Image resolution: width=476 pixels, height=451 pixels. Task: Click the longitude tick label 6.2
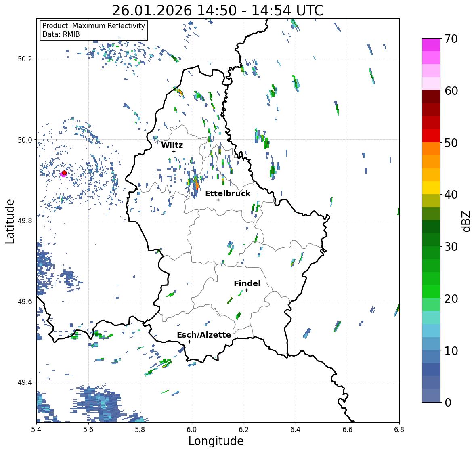click(x=244, y=430)
